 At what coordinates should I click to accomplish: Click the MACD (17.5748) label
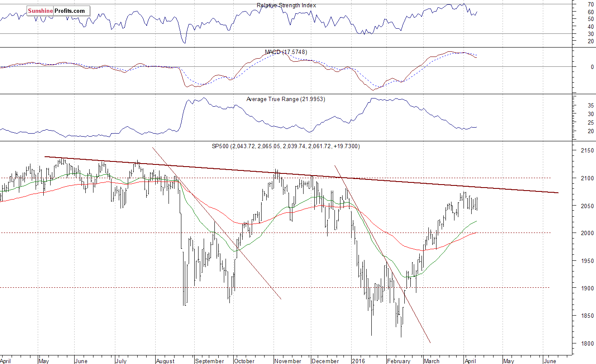pyautogui.click(x=286, y=52)
